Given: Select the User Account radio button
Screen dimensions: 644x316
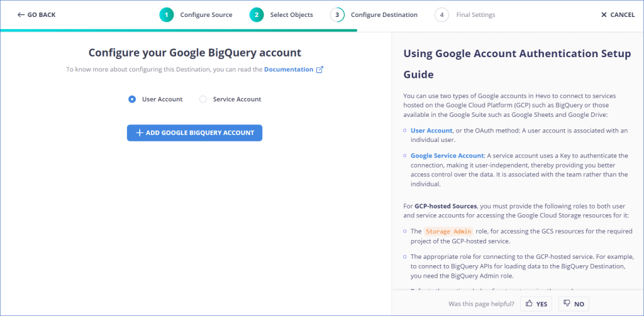Looking at the screenshot, I should tap(132, 99).
